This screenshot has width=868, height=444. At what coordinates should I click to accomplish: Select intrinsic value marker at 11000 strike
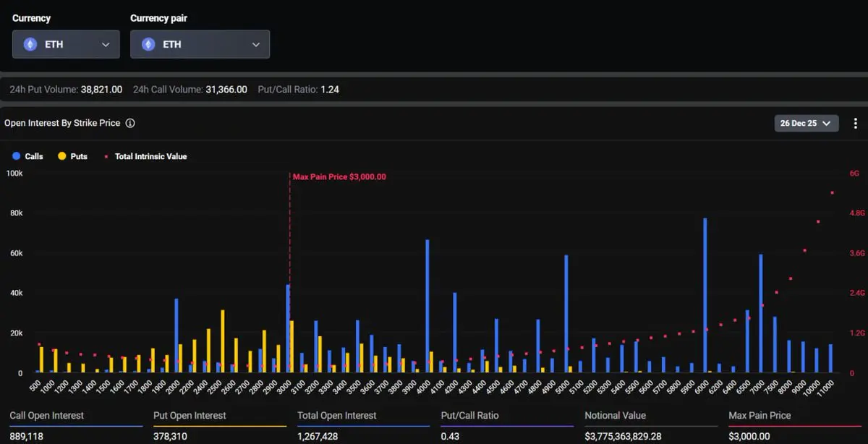click(x=833, y=193)
